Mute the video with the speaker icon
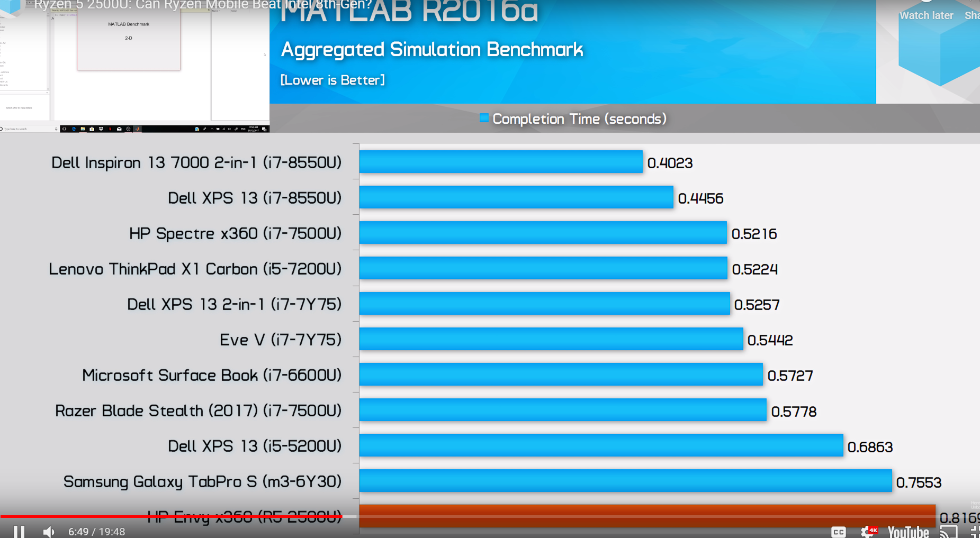Screen dimensions: 980x538 pyautogui.click(x=49, y=532)
